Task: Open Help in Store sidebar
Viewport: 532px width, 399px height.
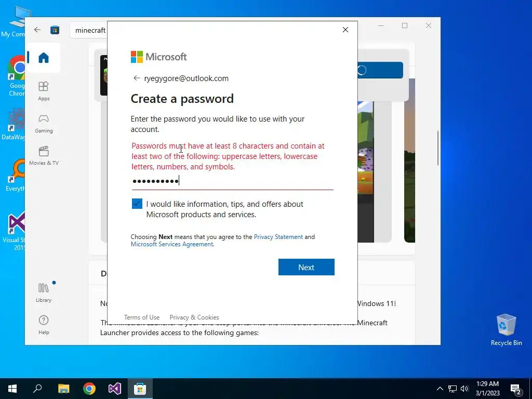Action: (44, 325)
